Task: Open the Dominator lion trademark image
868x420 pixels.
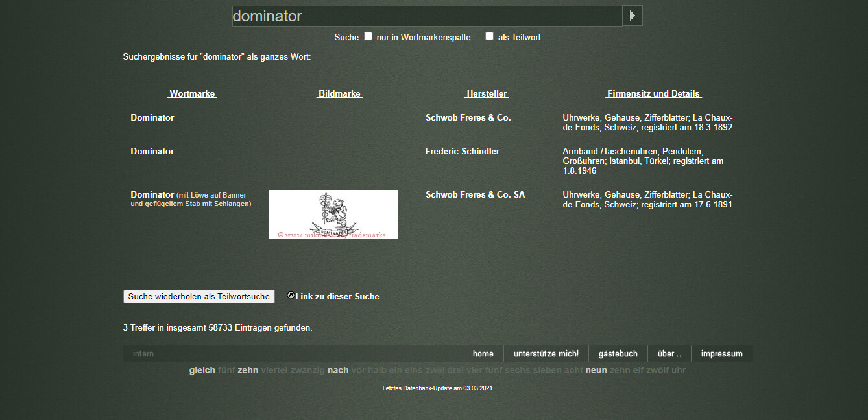Action: coord(333,214)
